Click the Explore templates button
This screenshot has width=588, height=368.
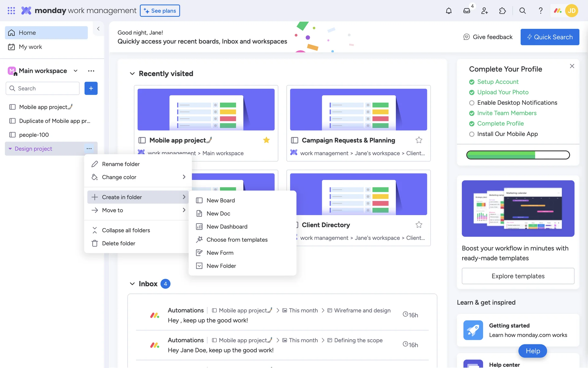(x=518, y=276)
